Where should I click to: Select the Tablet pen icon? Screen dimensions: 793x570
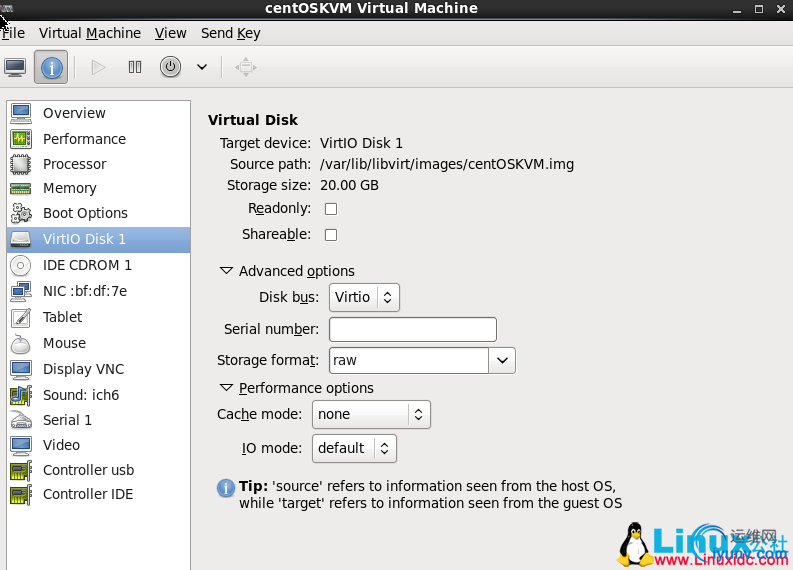click(21, 317)
